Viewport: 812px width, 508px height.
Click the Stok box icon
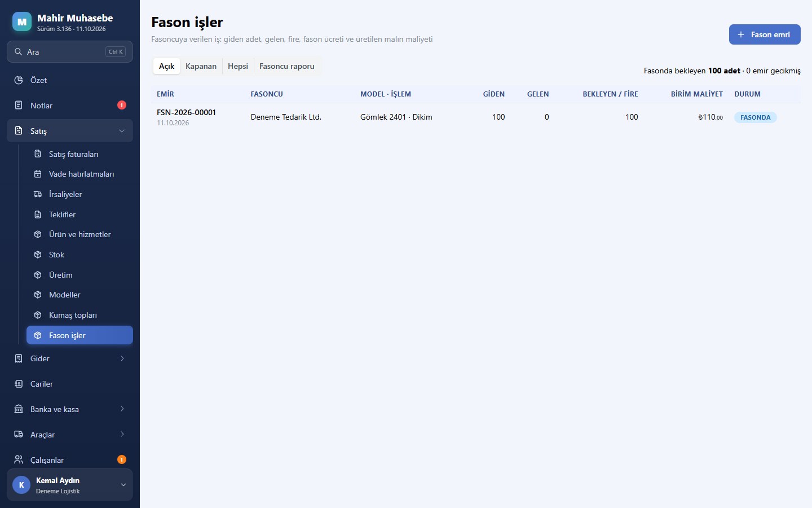(38, 255)
